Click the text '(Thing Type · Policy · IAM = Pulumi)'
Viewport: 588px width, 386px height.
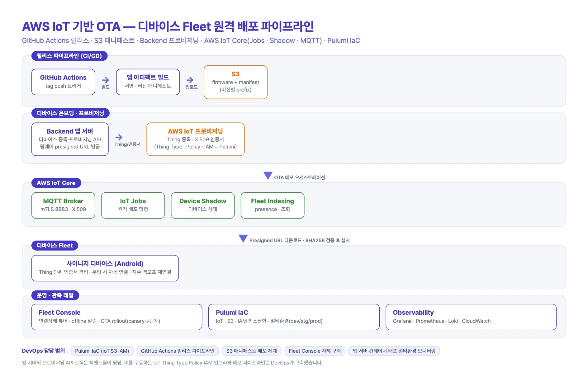196,147
